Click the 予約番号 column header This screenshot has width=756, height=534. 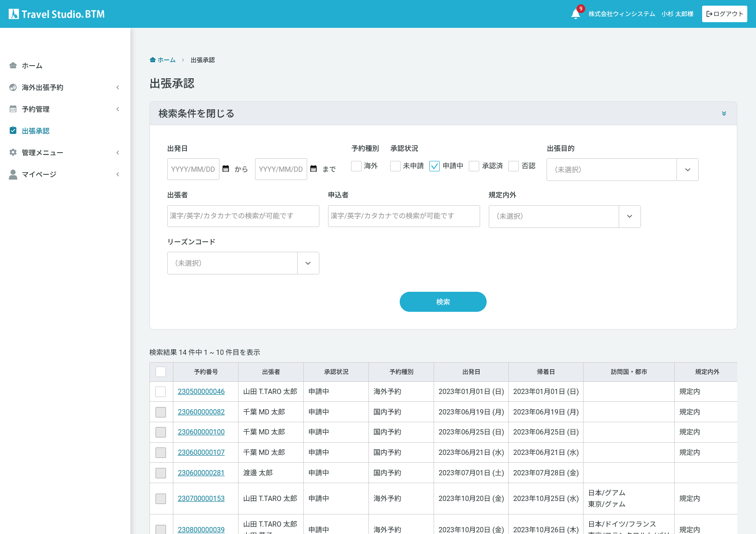pos(206,372)
